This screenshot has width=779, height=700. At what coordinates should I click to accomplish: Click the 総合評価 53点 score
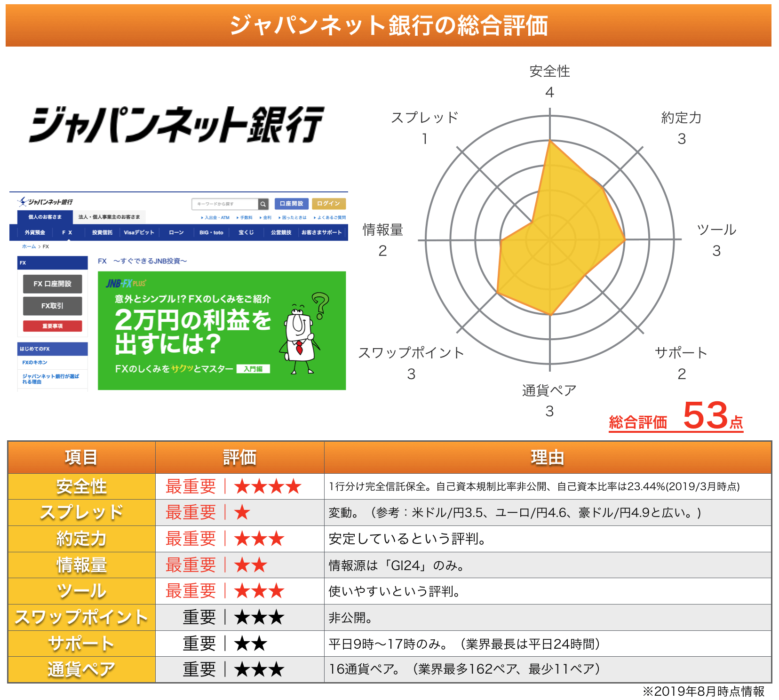click(676, 416)
